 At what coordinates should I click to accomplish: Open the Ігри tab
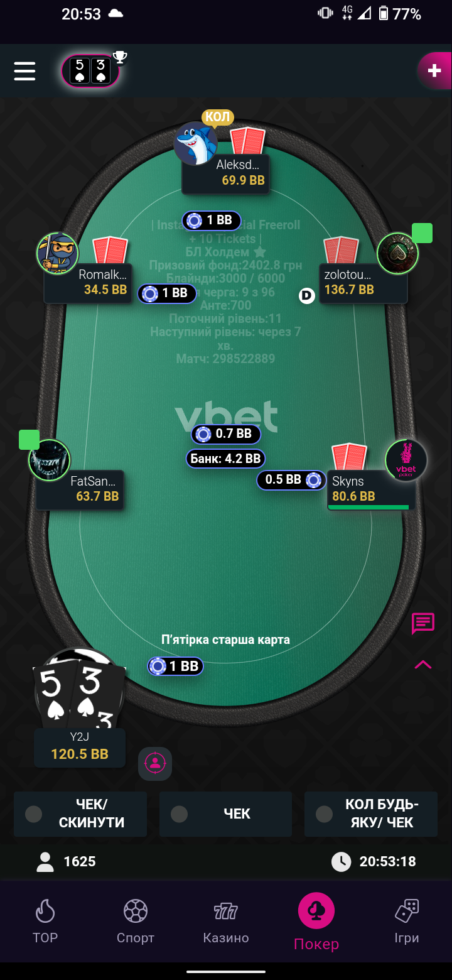click(x=407, y=921)
